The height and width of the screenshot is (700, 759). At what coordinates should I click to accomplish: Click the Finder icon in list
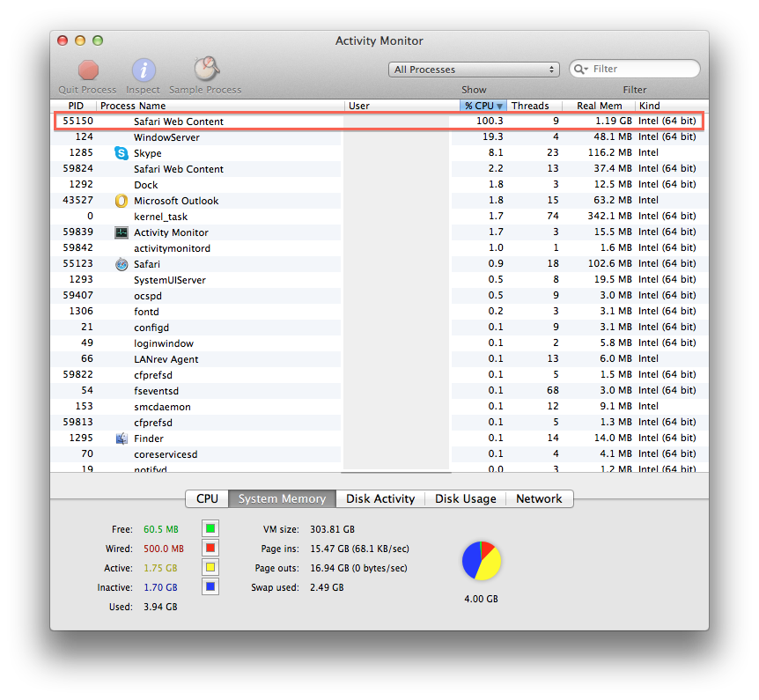(x=122, y=438)
